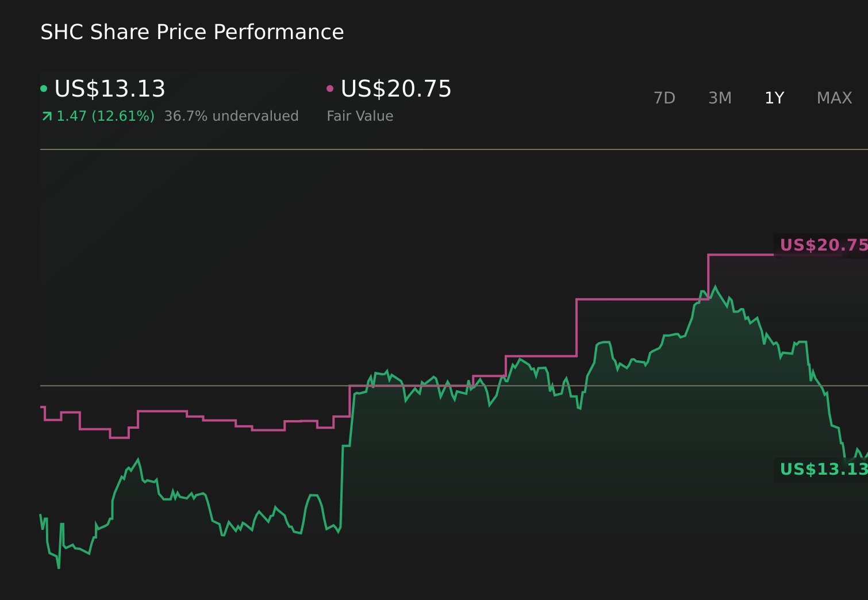
Task: Click the green upward arrow indicator
Action: tap(48, 115)
